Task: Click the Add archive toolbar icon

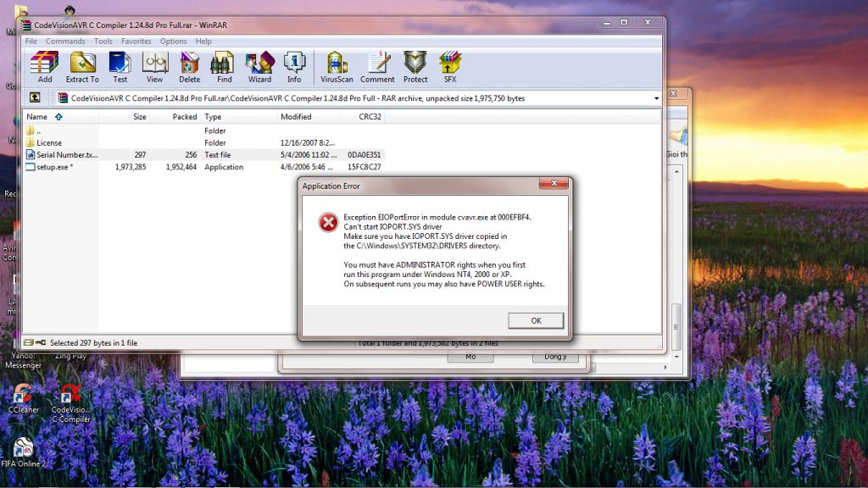Action: click(45, 67)
